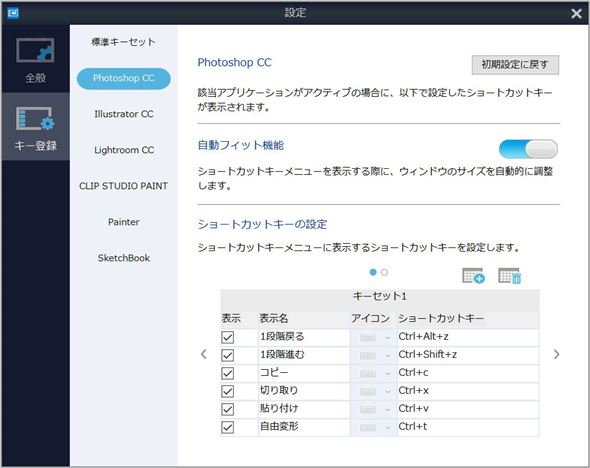Image resolution: width=590 pixels, height=468 pixels.
Task: Select the first keyset page dot
Action: [373, 272]
